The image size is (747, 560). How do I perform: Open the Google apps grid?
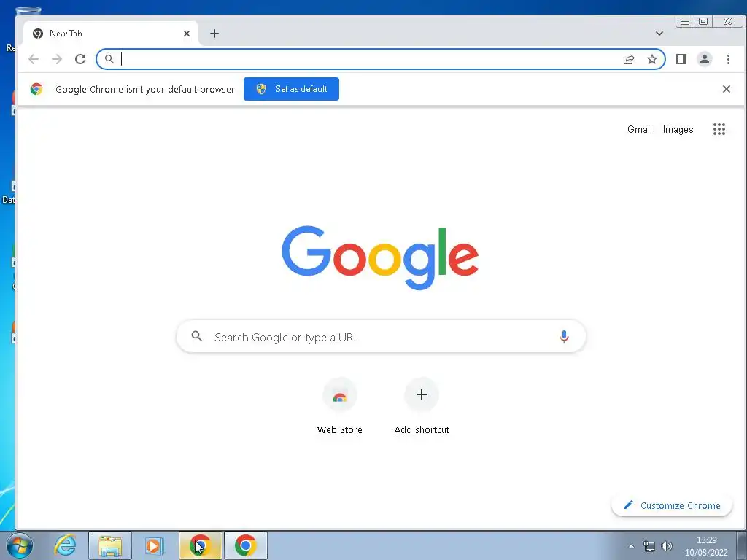click(x=719, y=129)
